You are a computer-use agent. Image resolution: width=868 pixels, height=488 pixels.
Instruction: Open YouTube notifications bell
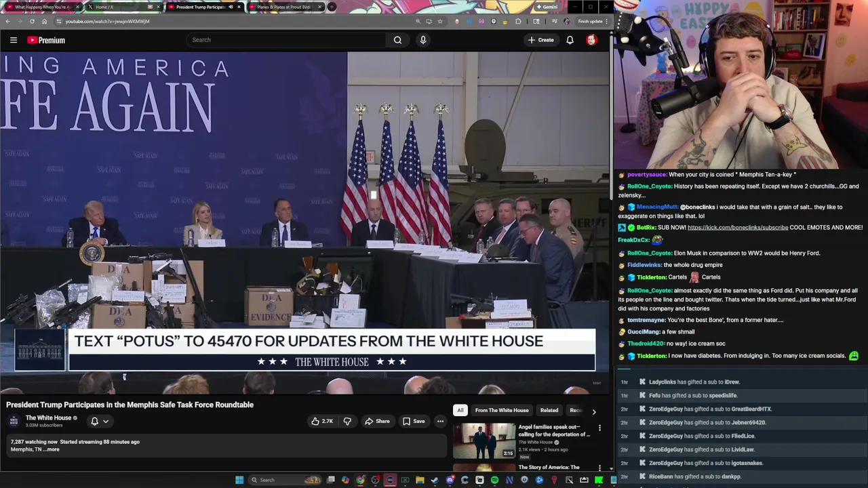pos(570,40)
